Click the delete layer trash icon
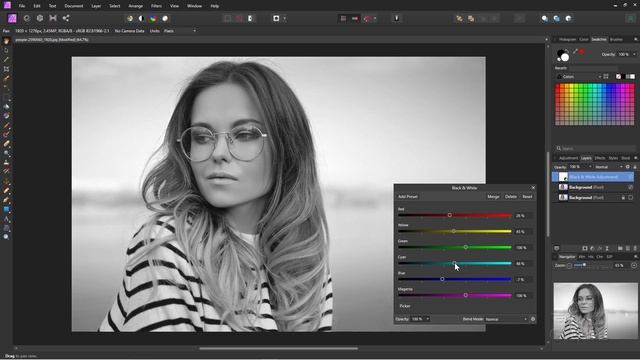Viewport: 640px width, 360px height. [635, 248]
